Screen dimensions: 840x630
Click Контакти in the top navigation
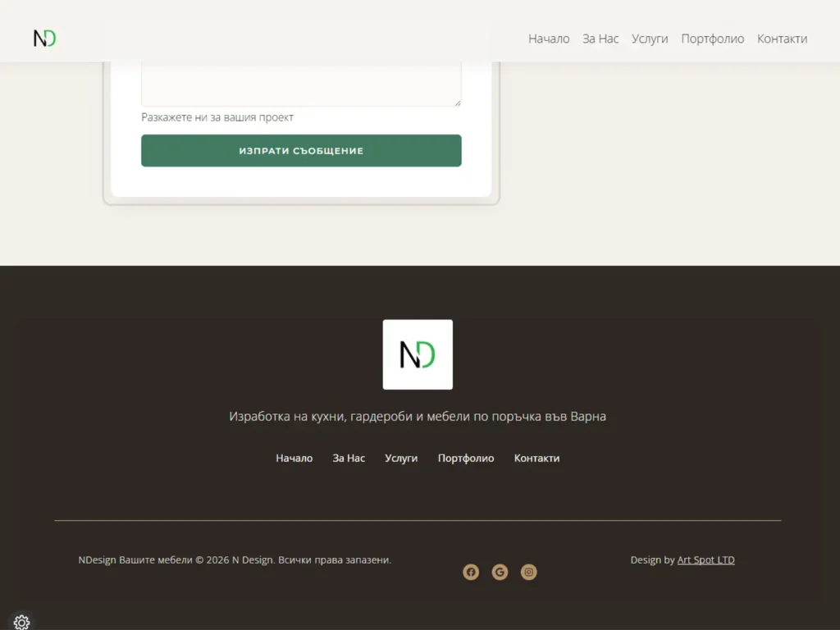click(x=782, y=39)
